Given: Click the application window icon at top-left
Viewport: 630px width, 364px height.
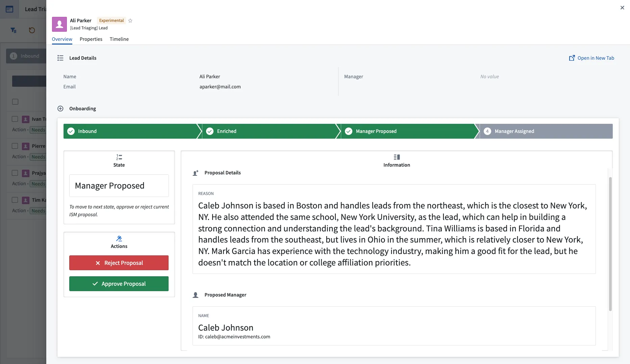Looking at the screenshot, I should pyautogui.click(x=9, y=9).
